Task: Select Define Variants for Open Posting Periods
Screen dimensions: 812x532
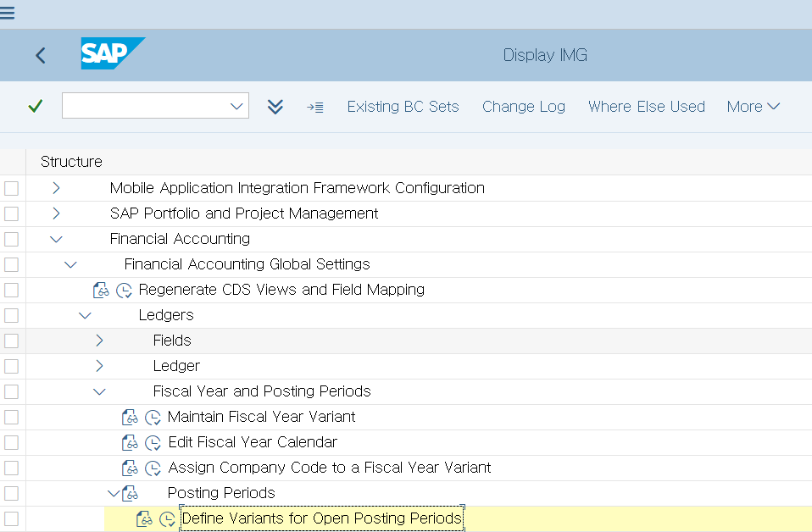Action: (321, 518)
